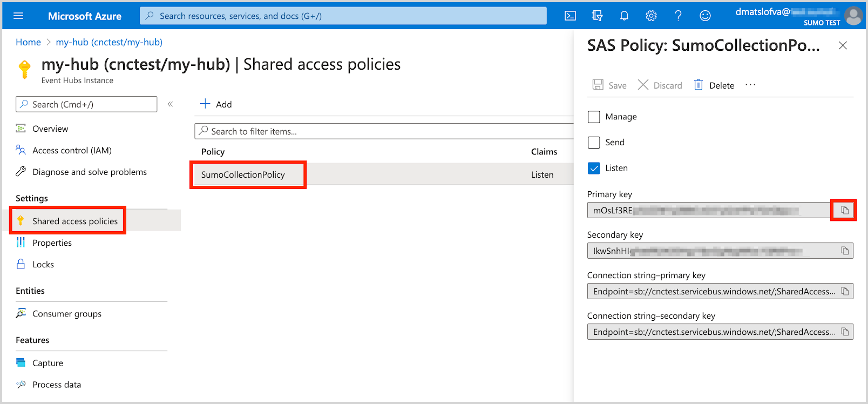Delete the SumoCollectionPolicy policy
This screenshot has height=404, width=868.
[714, 85]
